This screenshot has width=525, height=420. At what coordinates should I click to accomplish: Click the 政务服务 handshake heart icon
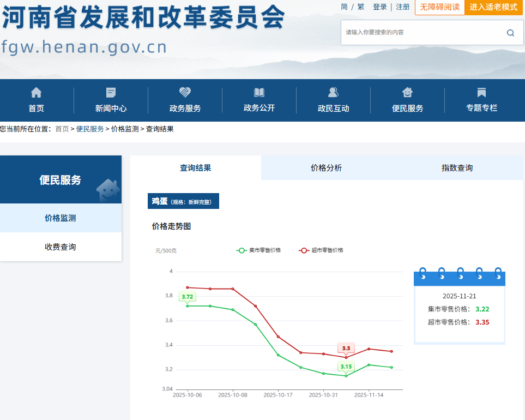coord(185,92)
